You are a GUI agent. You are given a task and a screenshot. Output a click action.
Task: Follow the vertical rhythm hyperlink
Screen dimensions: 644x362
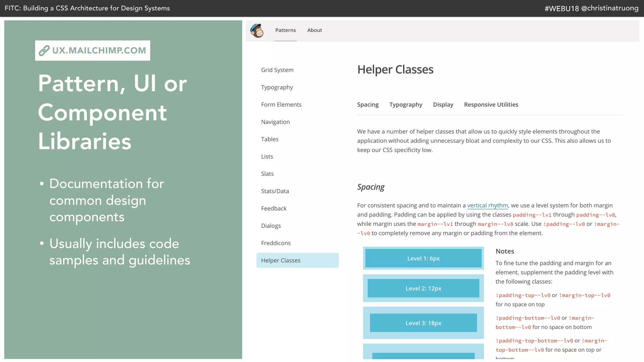pos(487,205)
